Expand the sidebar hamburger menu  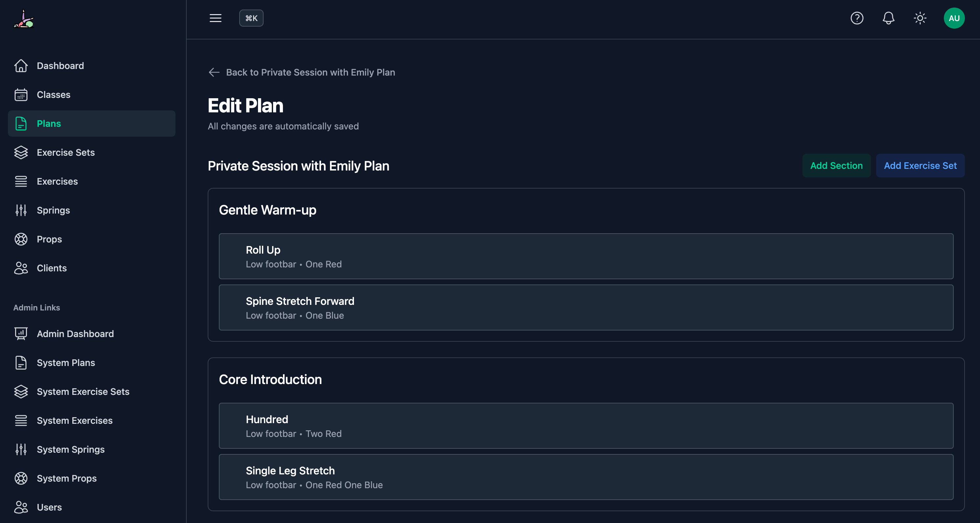pos(215,18)
